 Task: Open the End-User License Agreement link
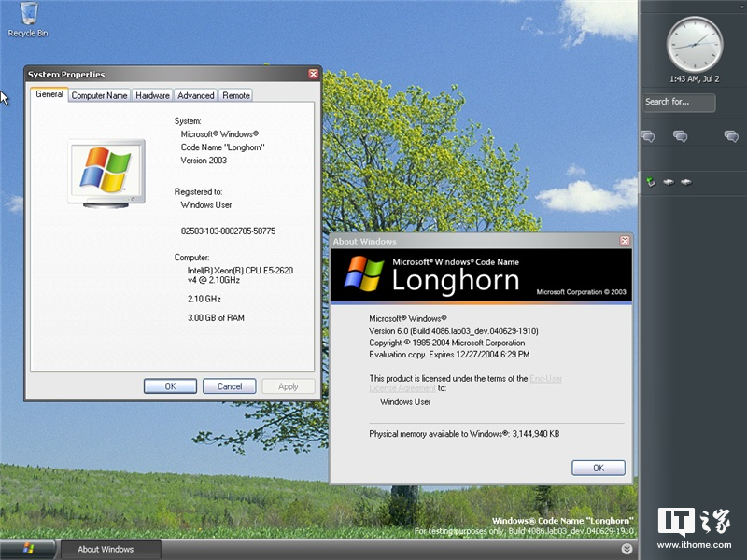(546, 379)
